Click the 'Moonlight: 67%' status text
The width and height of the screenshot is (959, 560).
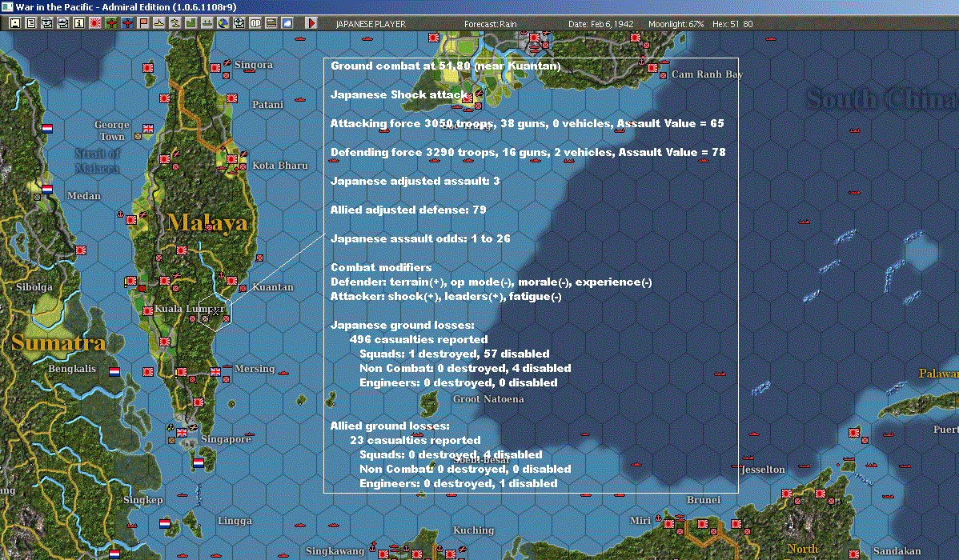point(676,24)
